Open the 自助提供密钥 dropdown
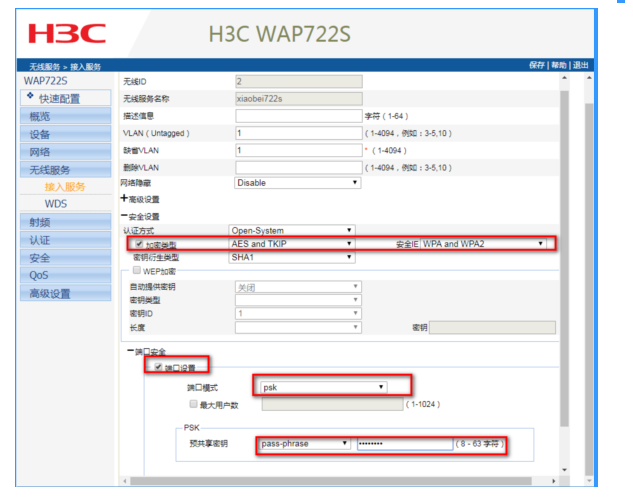Image resolution: width=633 pixels, height=499 pixels. pyautogui.click(x=298, y=287)
